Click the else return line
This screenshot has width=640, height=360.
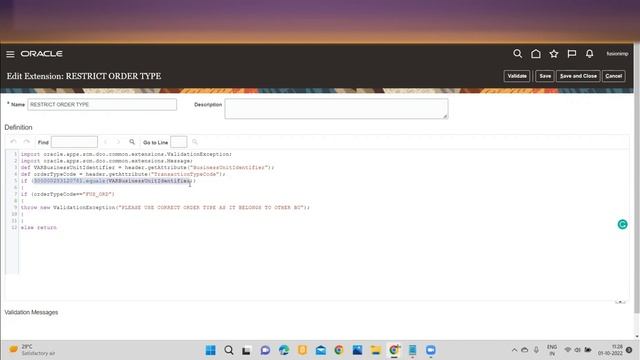coord(39,227)
